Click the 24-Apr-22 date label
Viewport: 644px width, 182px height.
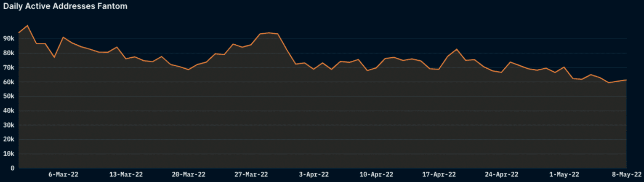point(502,174)
